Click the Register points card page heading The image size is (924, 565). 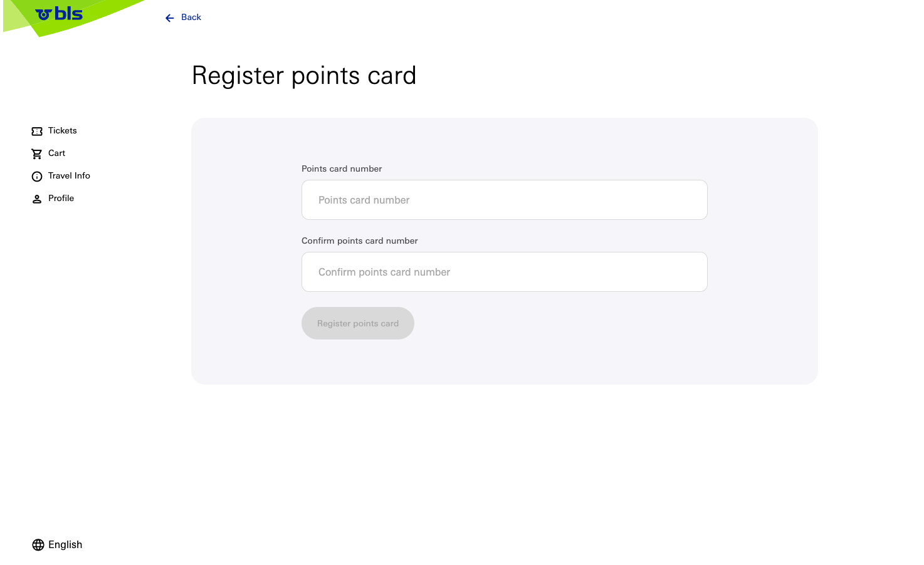pos(304,75)
